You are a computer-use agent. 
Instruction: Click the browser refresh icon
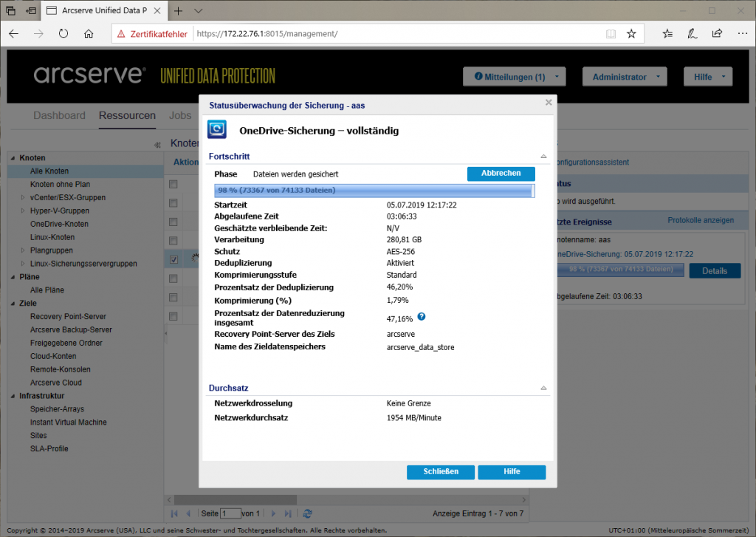point(63,33)
